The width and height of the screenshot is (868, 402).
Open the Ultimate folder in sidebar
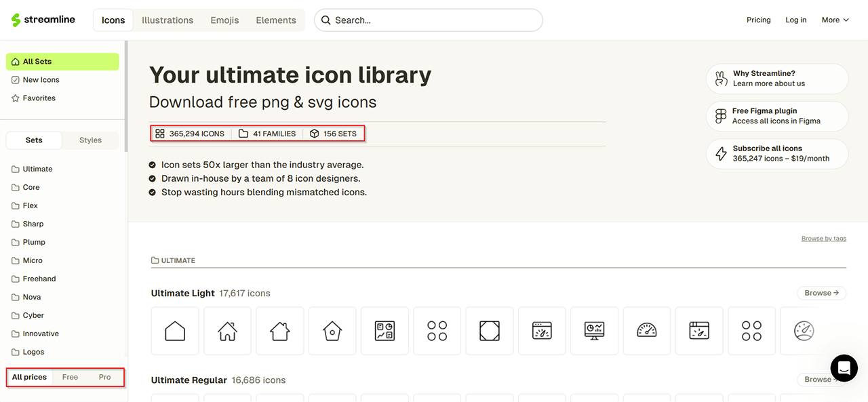37,169
